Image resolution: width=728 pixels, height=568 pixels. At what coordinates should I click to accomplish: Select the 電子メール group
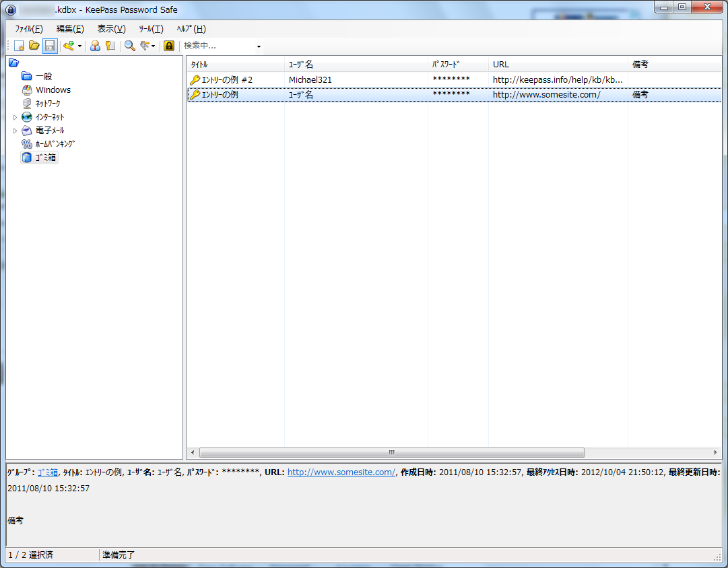tap(50, 131)
